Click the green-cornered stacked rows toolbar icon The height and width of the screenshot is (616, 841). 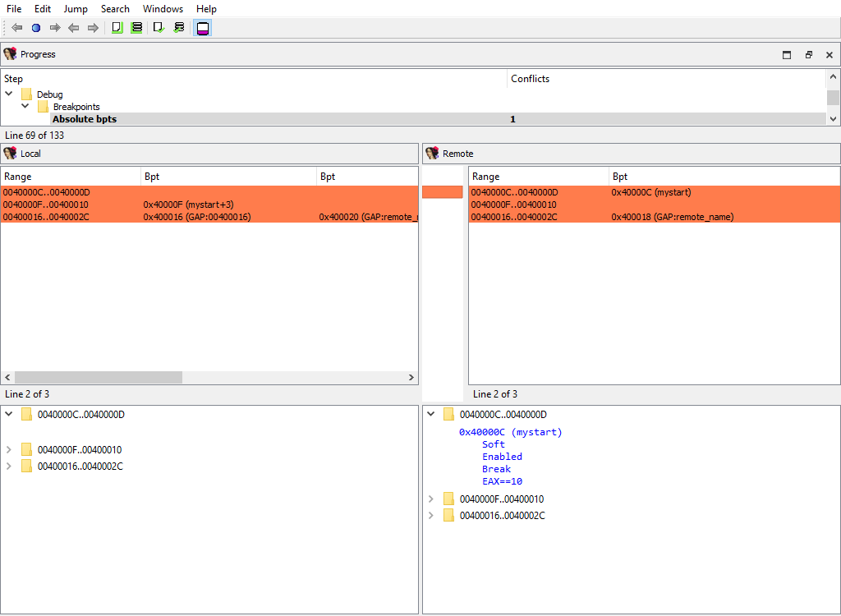[x=136, y=28]
